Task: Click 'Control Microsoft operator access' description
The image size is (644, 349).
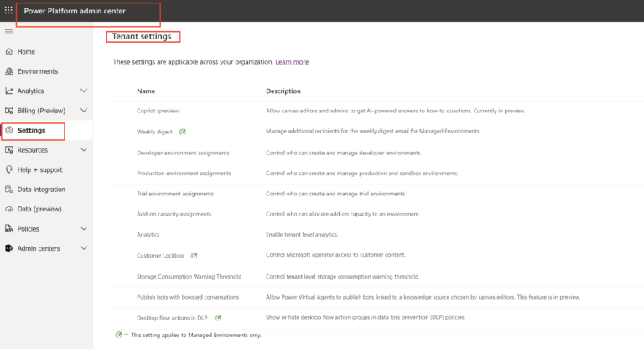Action: [x=335, y=255]
